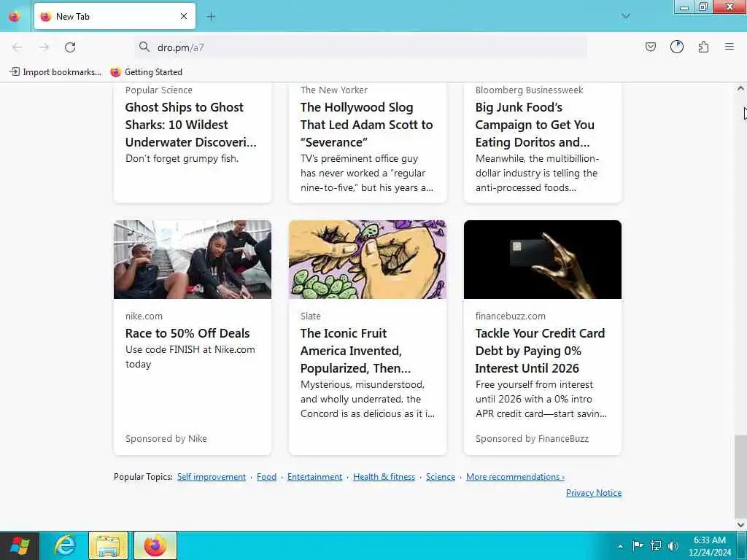Viewport: 747px width, 560px height.
Task: Click the credit card hand thumbnail
Action: tap(543, 260)
